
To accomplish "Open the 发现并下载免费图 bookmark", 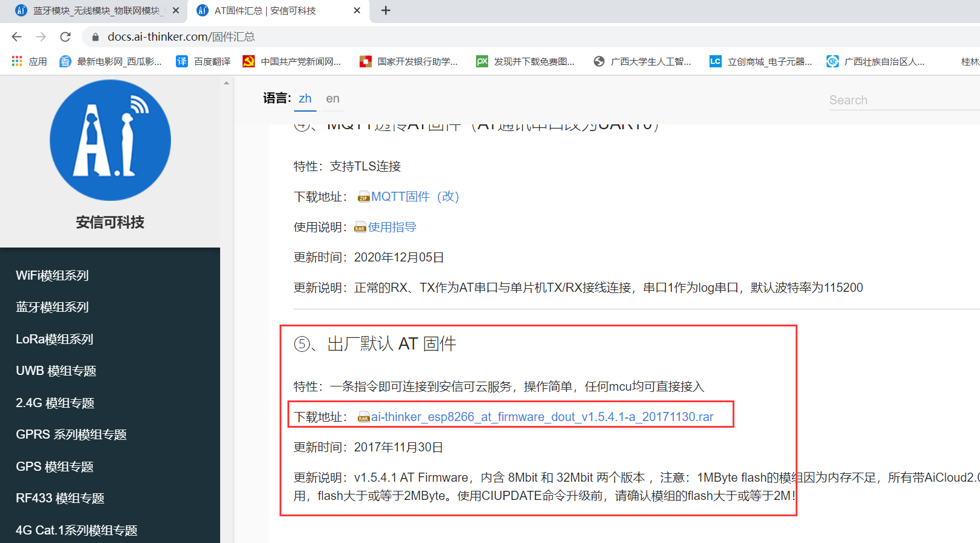I will point(525,61).
